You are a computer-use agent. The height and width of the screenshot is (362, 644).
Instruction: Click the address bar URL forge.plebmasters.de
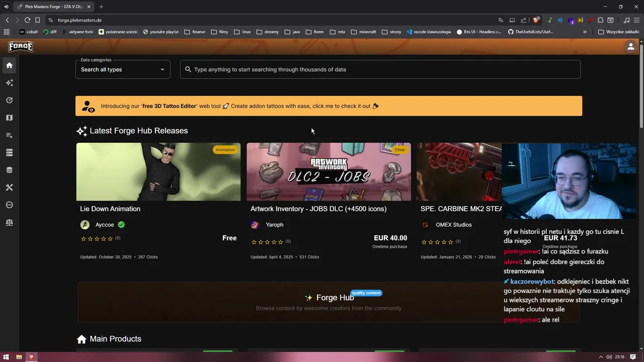(79, 20)
